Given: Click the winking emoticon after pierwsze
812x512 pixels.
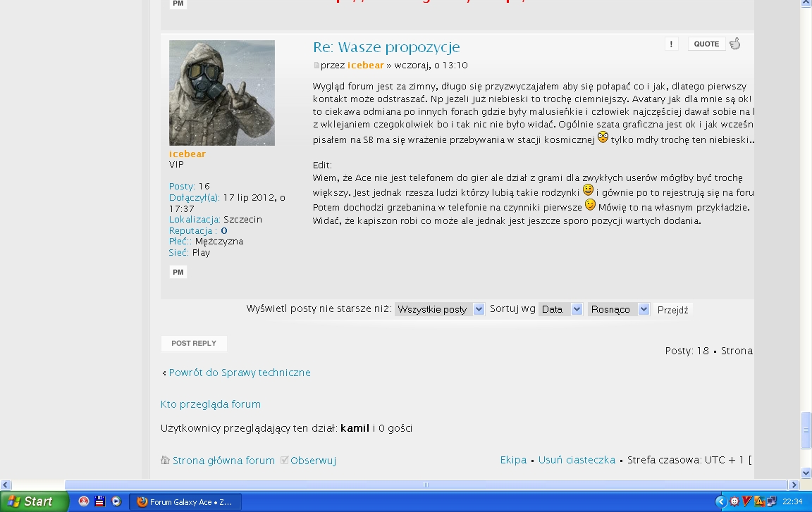Looking at the screenshot, I should click(x=591, y=205).
